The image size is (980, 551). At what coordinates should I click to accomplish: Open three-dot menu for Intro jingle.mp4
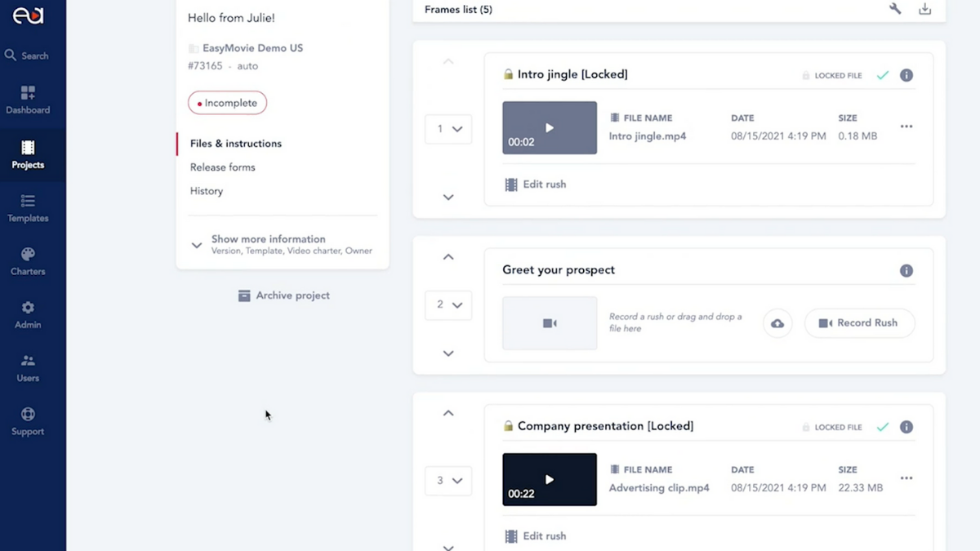pyautogui.click(x=906, y=127)
